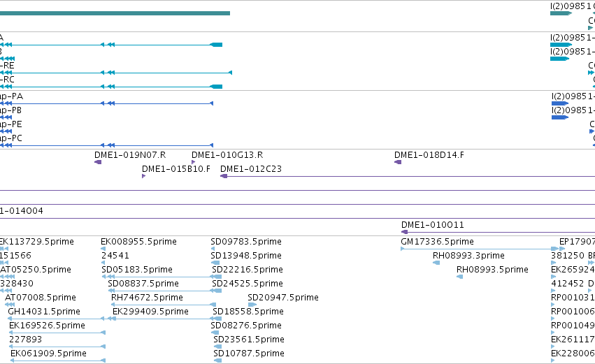The image size is (595, 364).
Task: Select the DME1-015B10.F feature arrow
Action: 143,176
